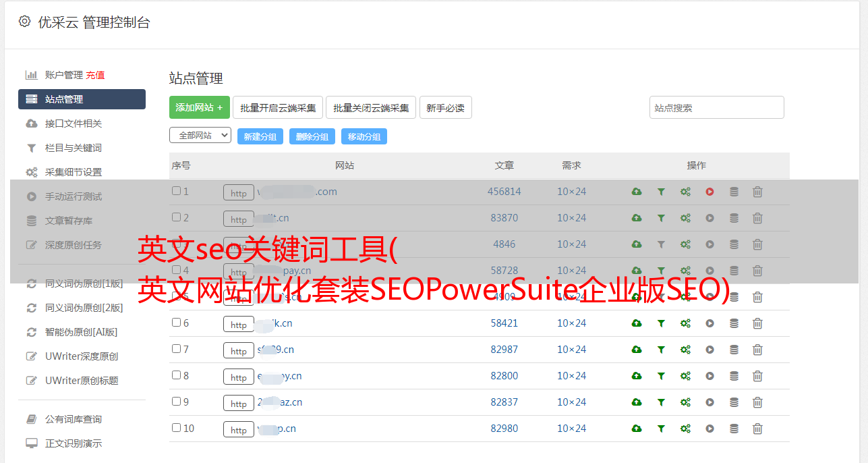Click the red 充值 link

[x=95, y=75]
